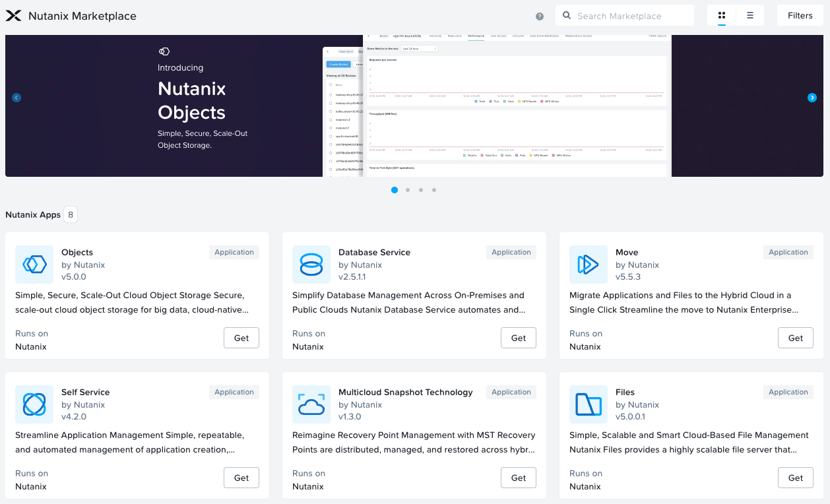The width and height of the screenshot is (830, 504).
Task: Switch to list view
Action: [x=750, y=15]
